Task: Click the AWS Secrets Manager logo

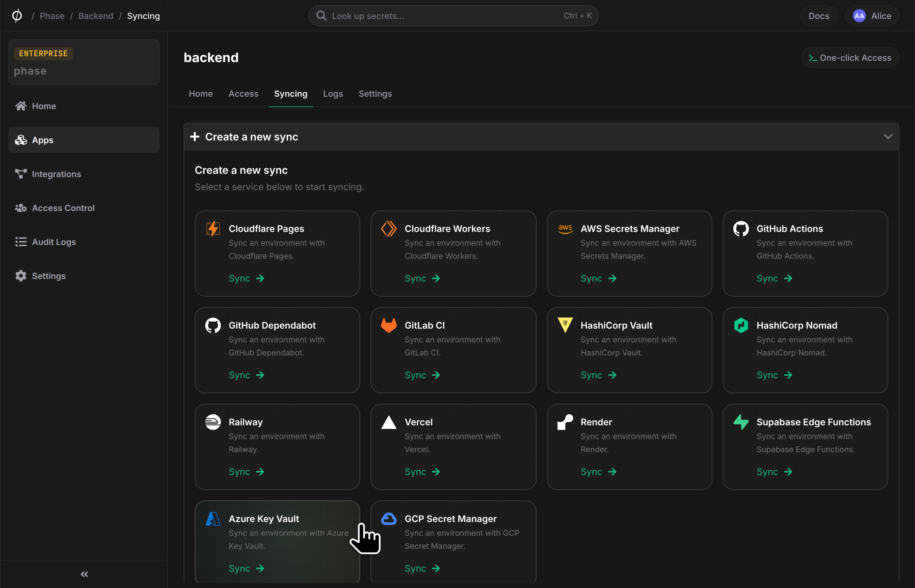Action: click(x=565, y=229)
